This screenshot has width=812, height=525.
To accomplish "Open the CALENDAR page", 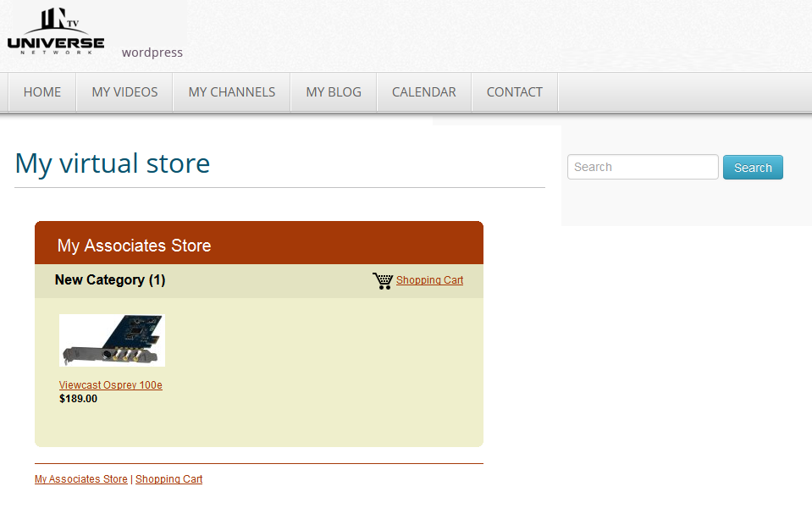I will [423, 92].
